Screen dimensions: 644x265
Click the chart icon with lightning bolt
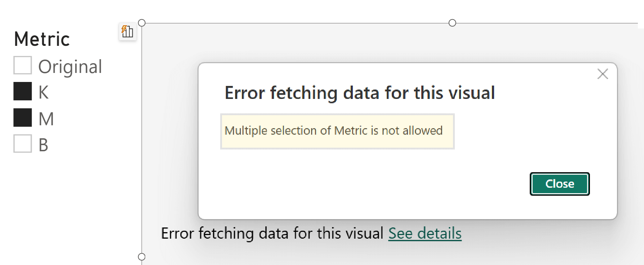[128, 31]
